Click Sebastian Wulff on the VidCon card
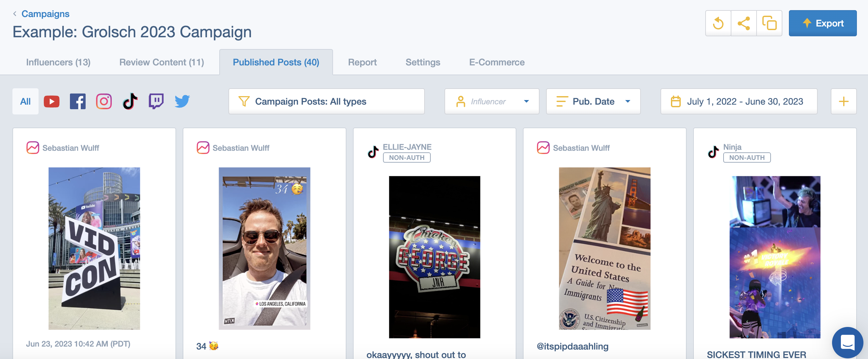The width and height of the screenshot is (868, 359). point(71,148)
